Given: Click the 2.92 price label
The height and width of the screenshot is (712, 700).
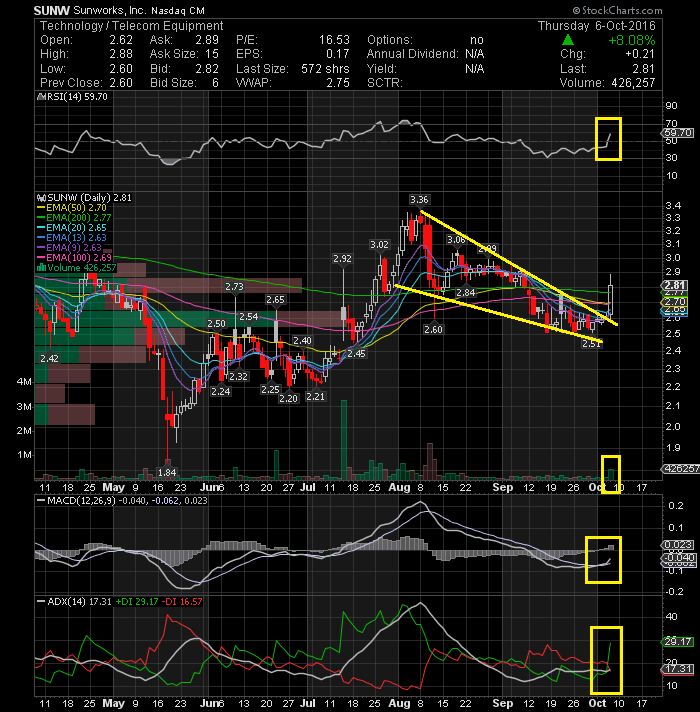Looking at the screenshot, I should [x=342, y=259].
